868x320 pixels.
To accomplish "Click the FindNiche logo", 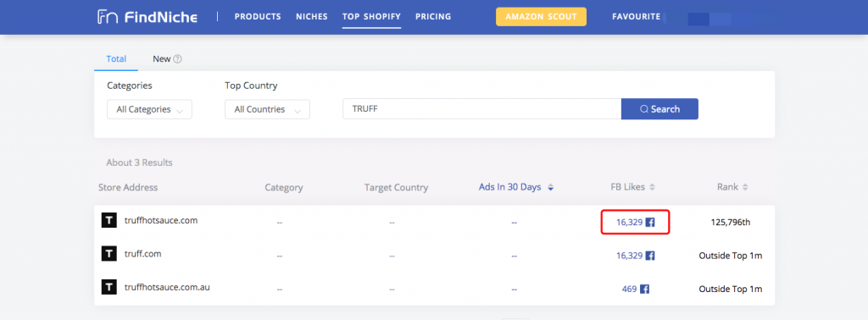I will pyautogui.click(x=147, y=17).
